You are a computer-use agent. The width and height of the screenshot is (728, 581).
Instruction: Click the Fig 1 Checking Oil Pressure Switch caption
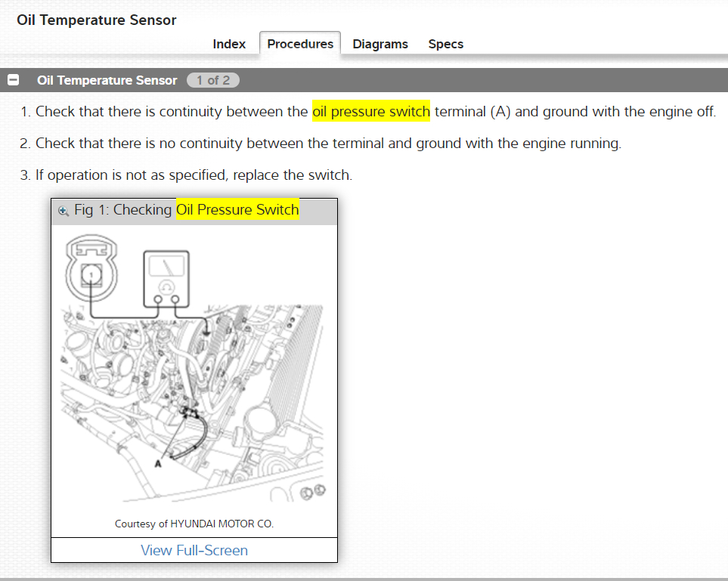click(x=186, y=210)
